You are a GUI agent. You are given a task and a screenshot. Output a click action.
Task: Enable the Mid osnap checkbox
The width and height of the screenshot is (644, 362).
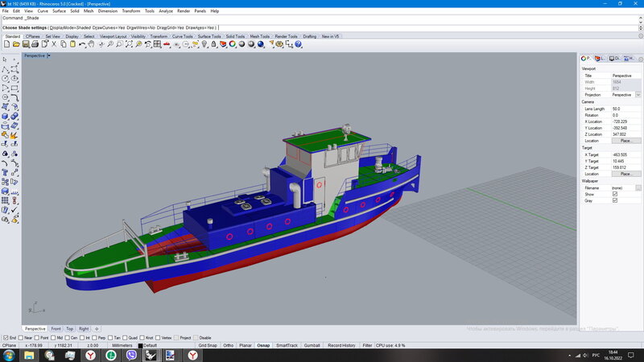pyautogui.click(x=53, y=338)
